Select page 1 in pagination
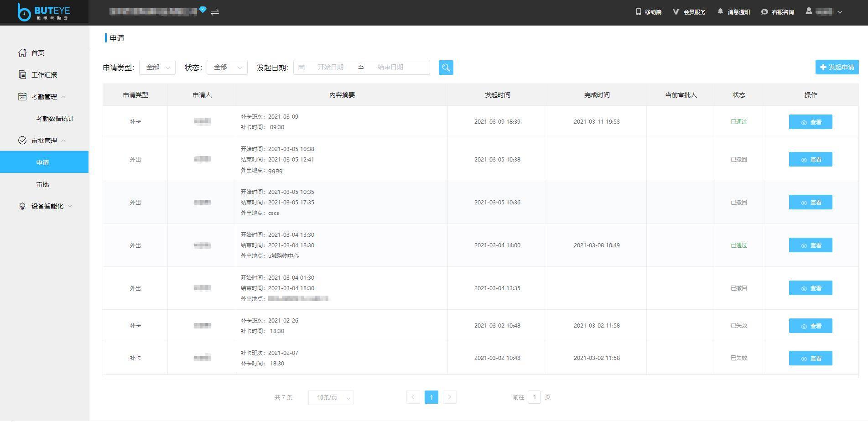This screenshot has width=868, height=422. tap(431, 397)
